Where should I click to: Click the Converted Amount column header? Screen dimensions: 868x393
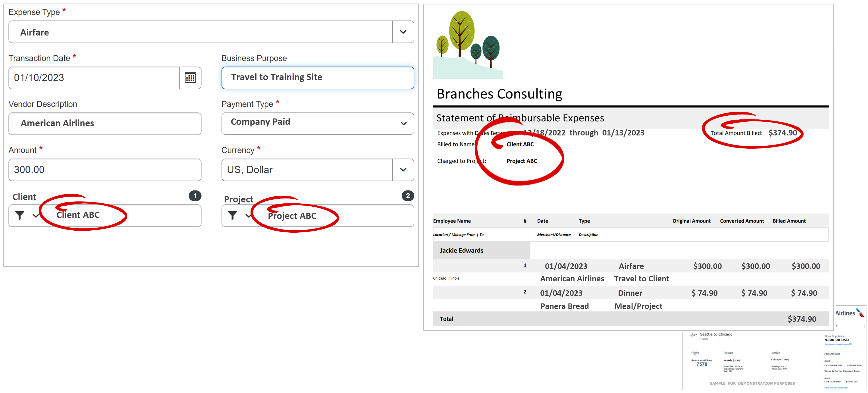click(x=742, y=221)
